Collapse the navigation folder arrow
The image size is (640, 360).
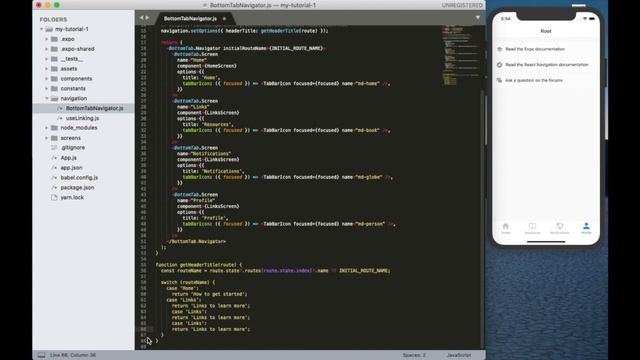pos(47,98)
